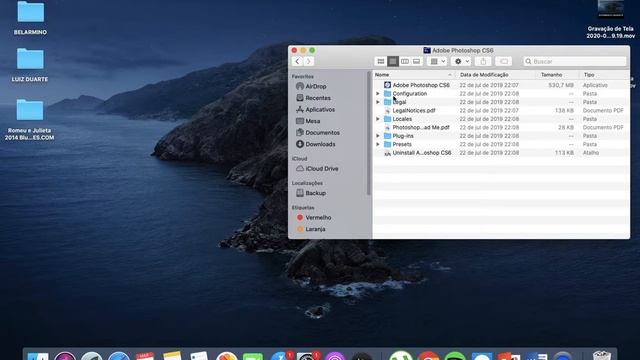Screen dimensions: 640x360
Task: Expand the Locales folder
Action: [x=378, y=119]
